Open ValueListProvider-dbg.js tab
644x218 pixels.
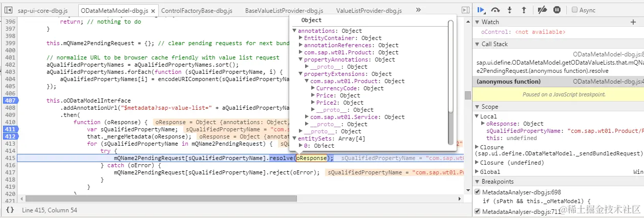[x=369, y=10]
